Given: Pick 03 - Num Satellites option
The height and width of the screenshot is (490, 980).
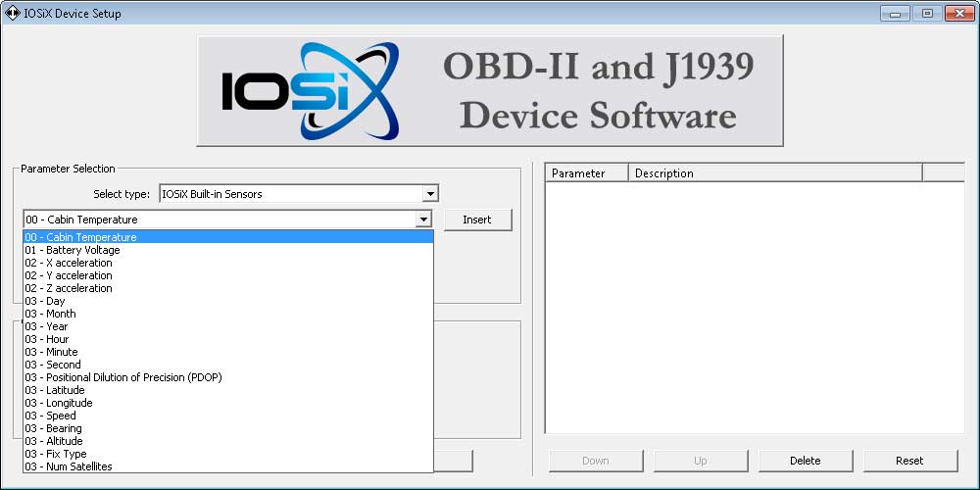Looking at the screenshot, I should (228, 466).
